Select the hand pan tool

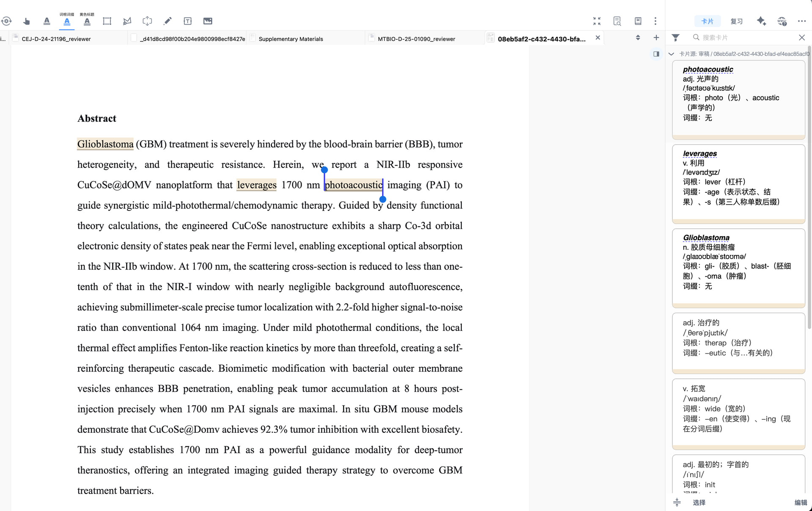pos(27,21)
